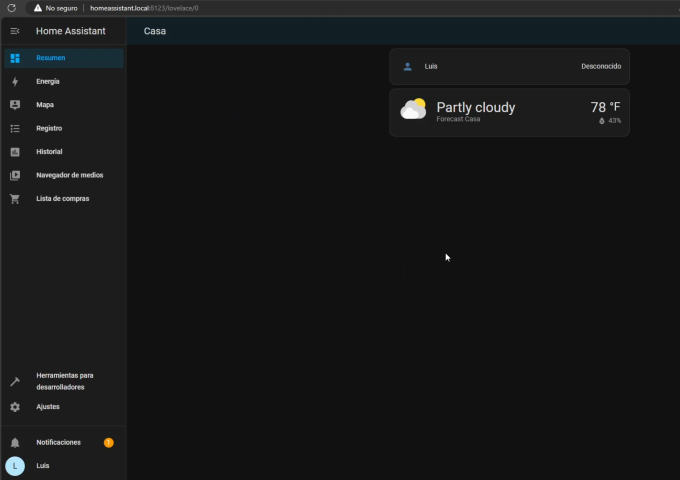Click the humidity droplet icon
Viewport: 680px width, 480px height.
602,121
